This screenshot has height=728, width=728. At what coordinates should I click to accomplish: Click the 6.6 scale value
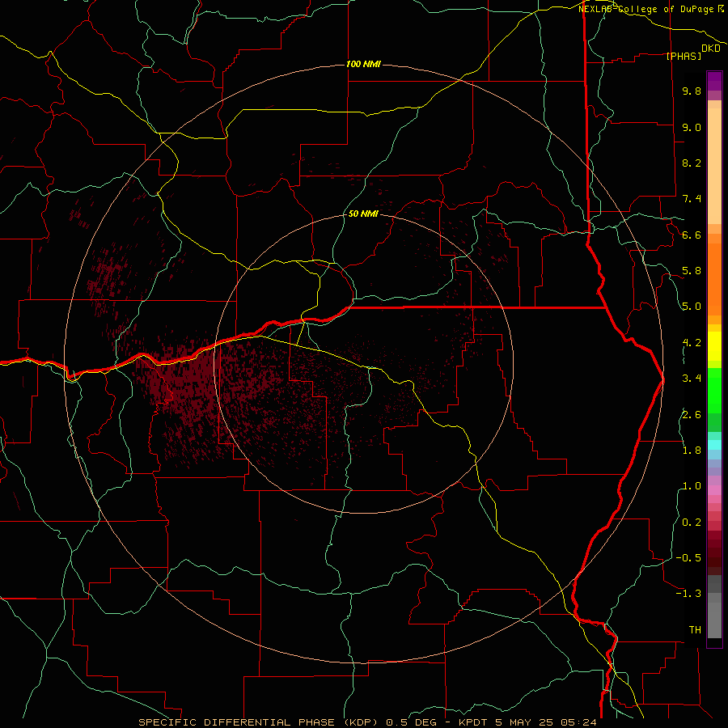pyautogui.click(x=692, y=235)
